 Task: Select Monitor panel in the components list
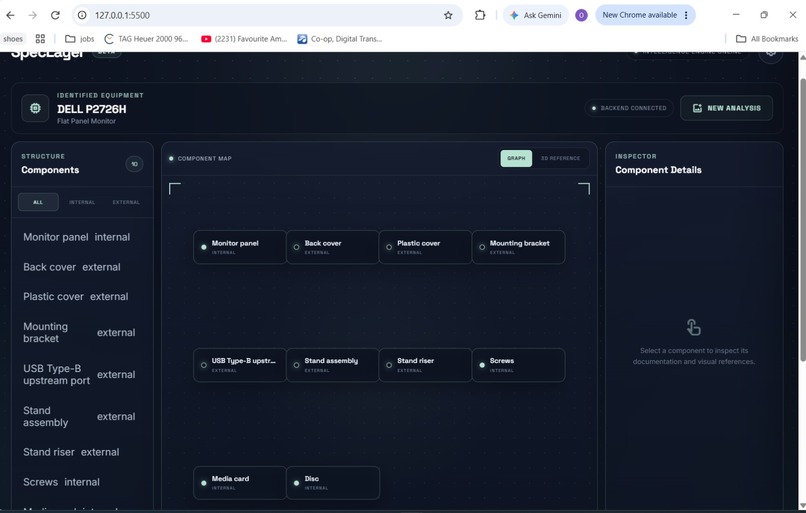(x=82, y=237)
